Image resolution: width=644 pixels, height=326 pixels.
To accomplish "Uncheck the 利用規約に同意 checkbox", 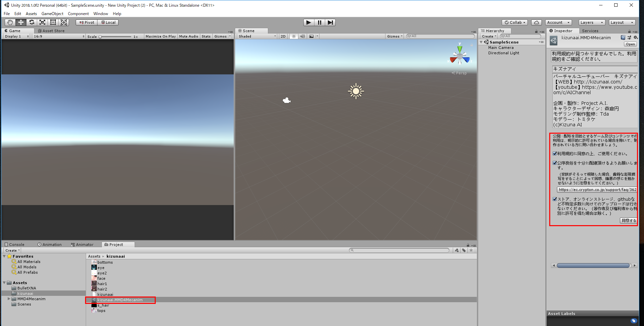I will point(555,153).
